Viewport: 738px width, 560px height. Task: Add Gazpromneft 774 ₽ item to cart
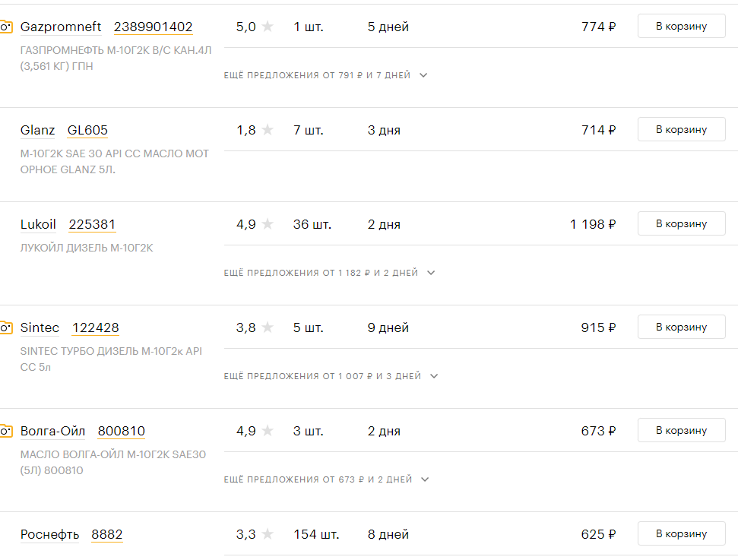point(682,26)
